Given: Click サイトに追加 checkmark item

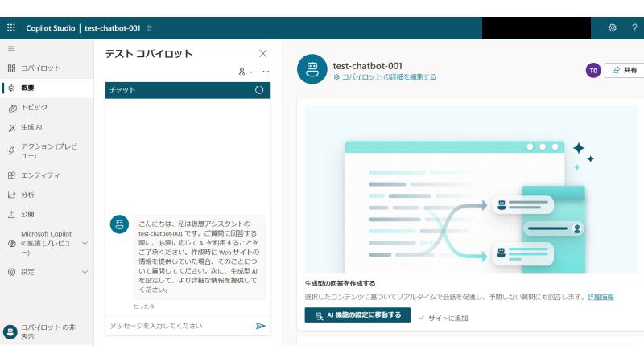Looking at the screenshot, I should 444,318.
